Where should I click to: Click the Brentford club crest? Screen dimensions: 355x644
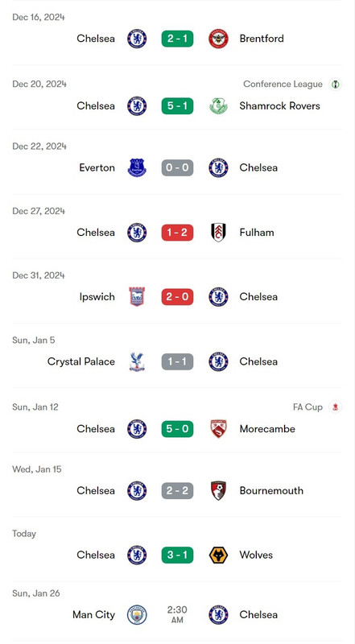tap(218, 39)
